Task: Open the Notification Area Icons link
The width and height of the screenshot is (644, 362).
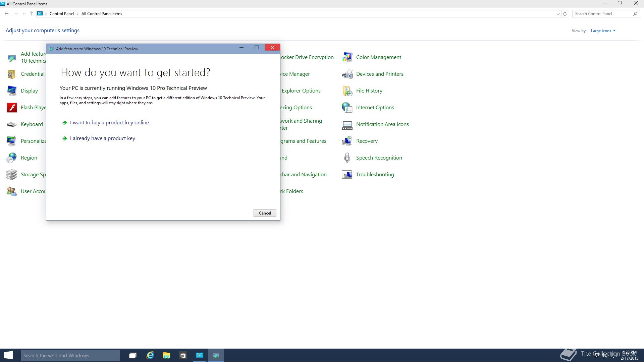Action: (382, 124)
